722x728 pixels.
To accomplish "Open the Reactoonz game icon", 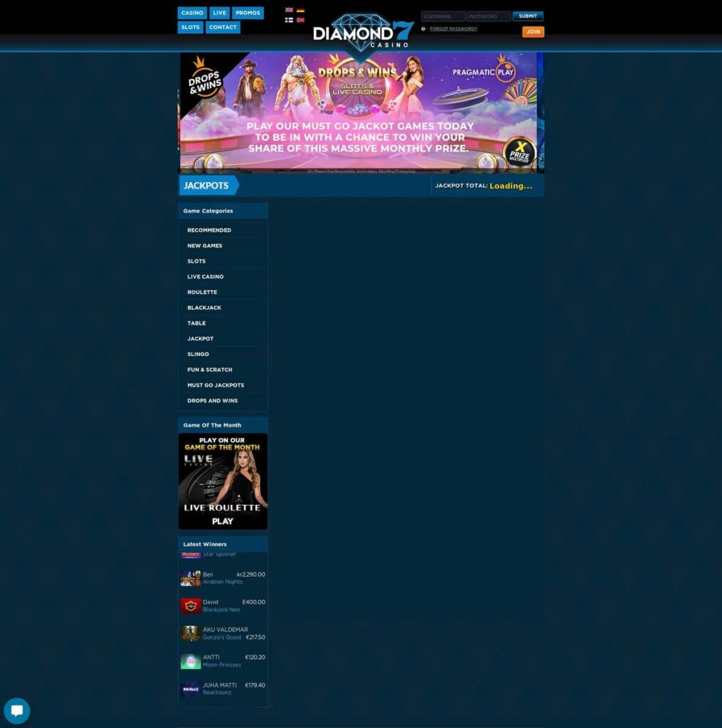I will pos(191,689).
